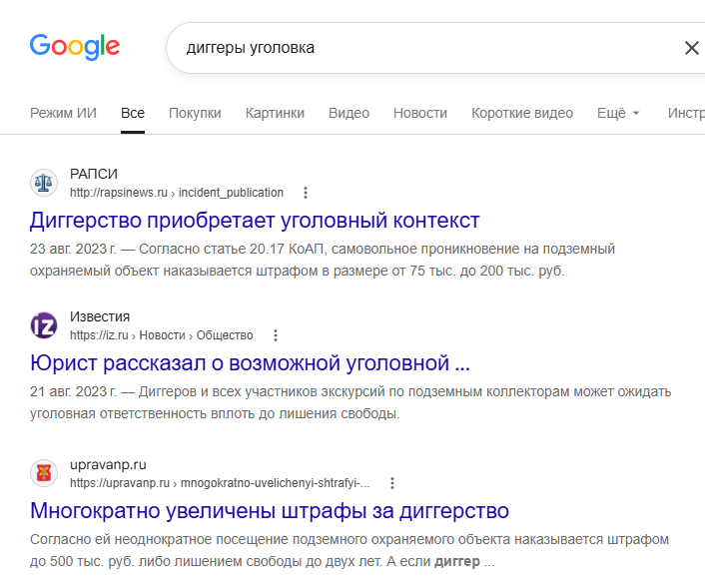This screenshot has height=588, width=705.
Task: Switch to the Короткие видео tab
Action: (522, 113)
